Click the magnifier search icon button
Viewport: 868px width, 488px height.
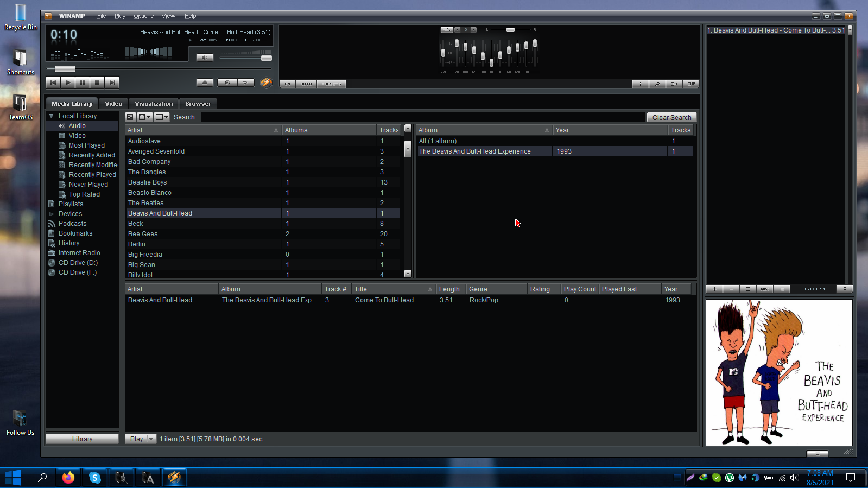657,84
